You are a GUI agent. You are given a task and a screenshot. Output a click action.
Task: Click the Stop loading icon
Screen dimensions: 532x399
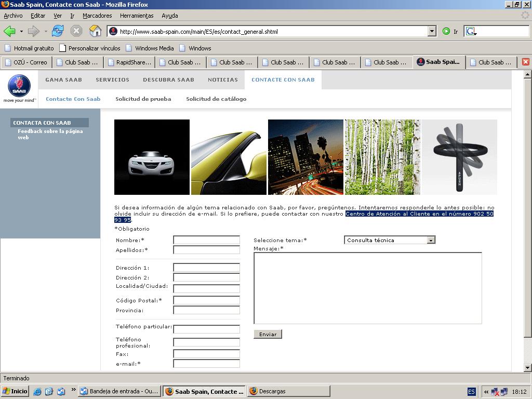point(76,31)
